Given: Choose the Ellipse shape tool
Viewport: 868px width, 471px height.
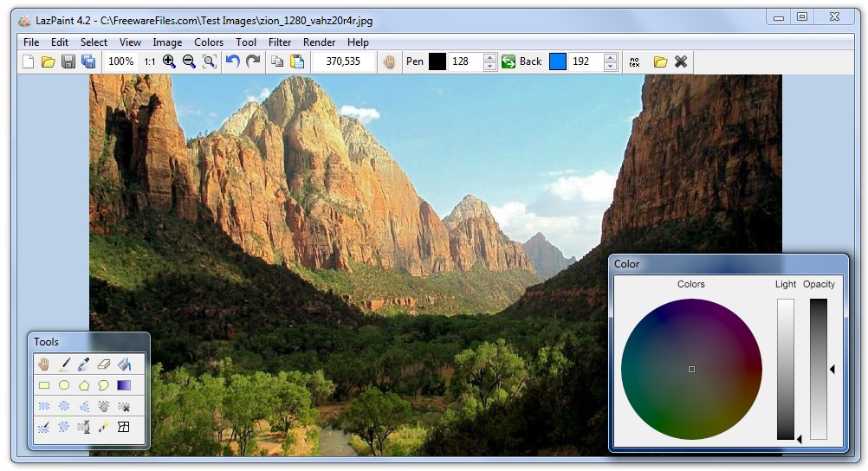Looking at the screenshot, I should tap(64, 385).
